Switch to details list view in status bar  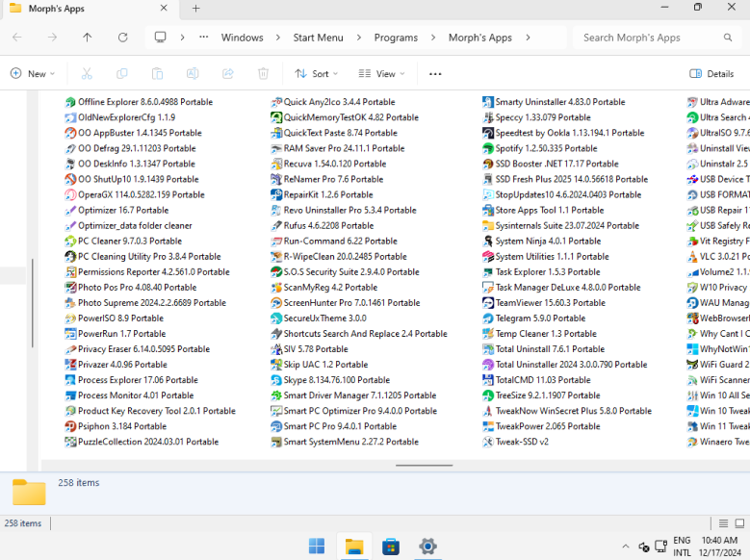click(x=723, y=523)
